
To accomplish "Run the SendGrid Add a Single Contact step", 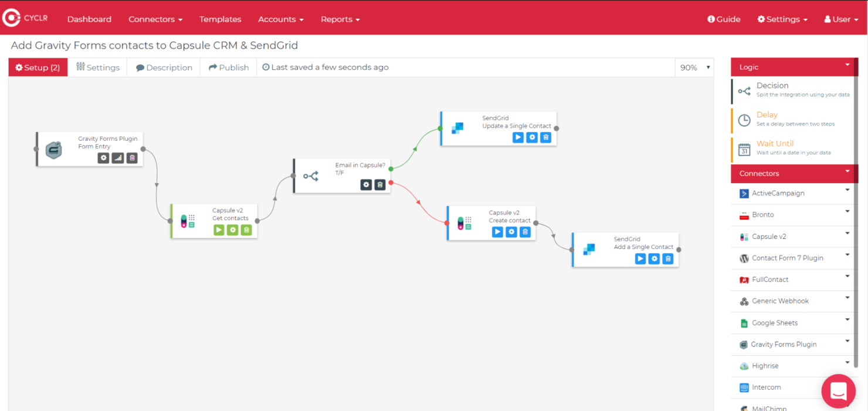I will pos(640,258).
